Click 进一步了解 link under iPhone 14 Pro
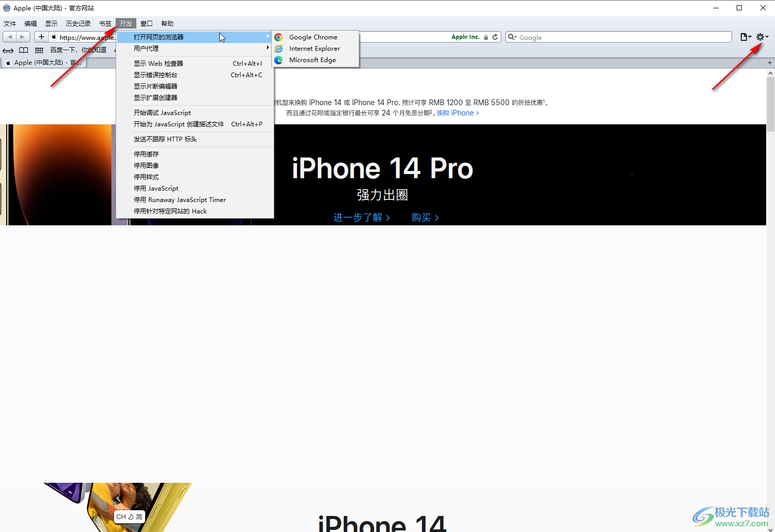 362,218
